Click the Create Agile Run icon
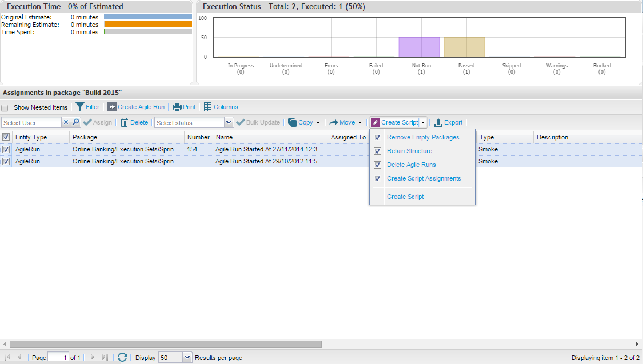643x364 pixels. click(x=112, y=107)
